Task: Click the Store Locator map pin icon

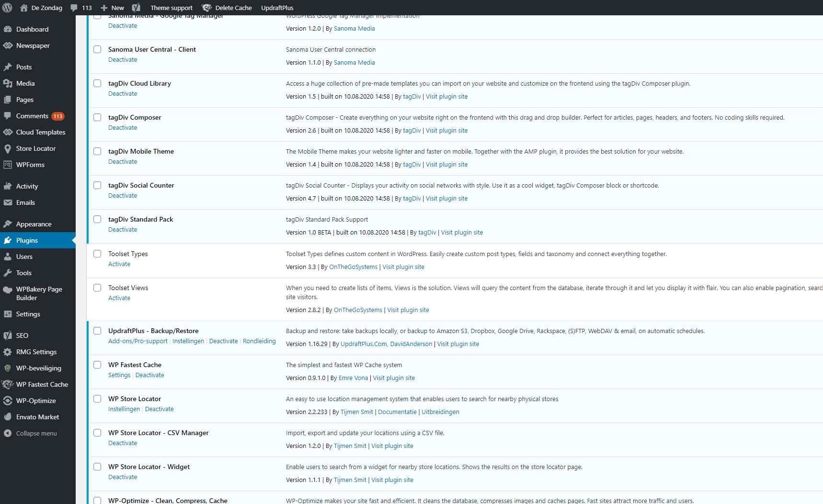Action: click(x=8, y=148)
